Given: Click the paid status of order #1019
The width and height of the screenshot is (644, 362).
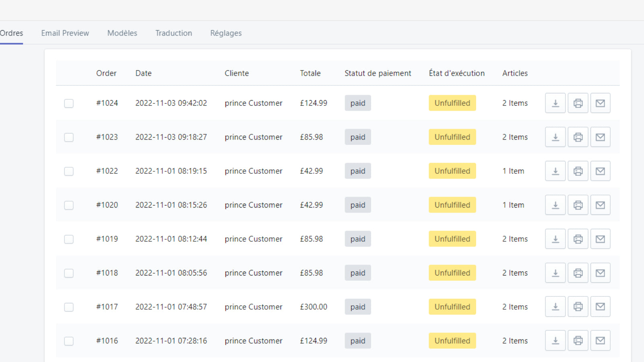Looking at the screenshot, I should (358, 239).
